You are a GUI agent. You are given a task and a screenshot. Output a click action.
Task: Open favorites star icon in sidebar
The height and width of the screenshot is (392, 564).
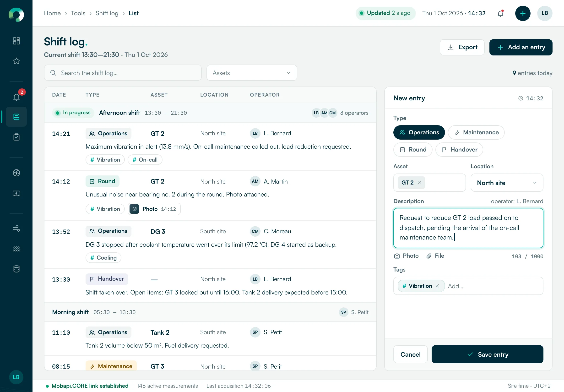click(x=16, y=61)
